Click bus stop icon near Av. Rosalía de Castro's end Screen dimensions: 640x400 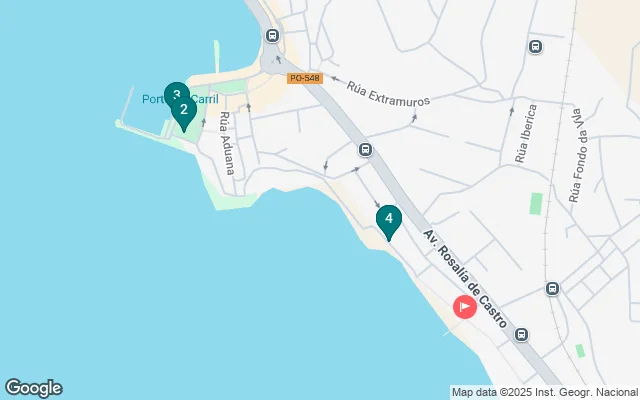pos(521,335)
